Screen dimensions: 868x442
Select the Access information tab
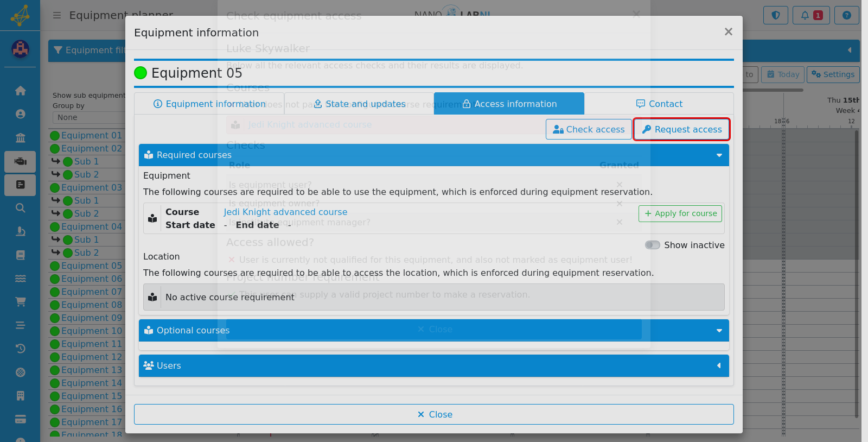[x=509, y=104]
